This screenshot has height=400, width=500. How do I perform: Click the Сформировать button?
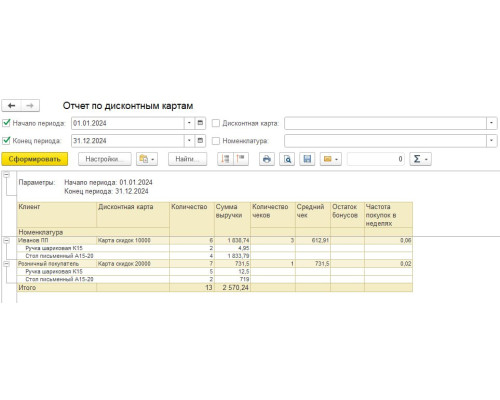(35, 159)
